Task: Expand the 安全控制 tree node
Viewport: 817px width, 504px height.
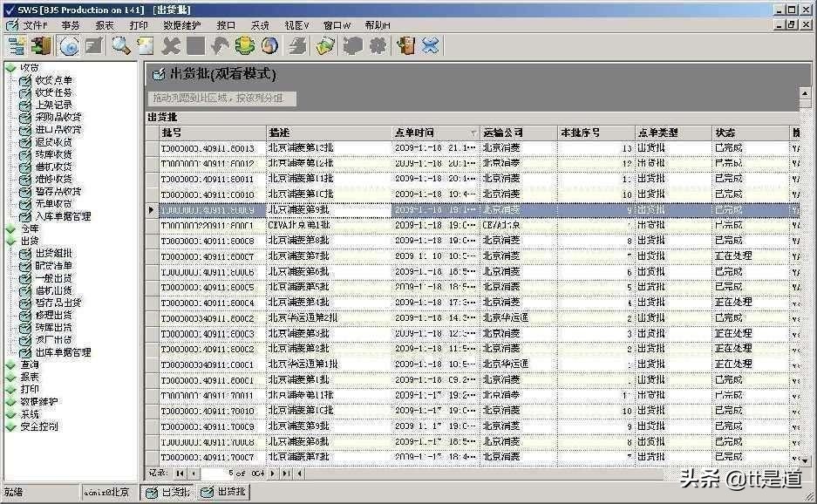Action: click(10, 427)
